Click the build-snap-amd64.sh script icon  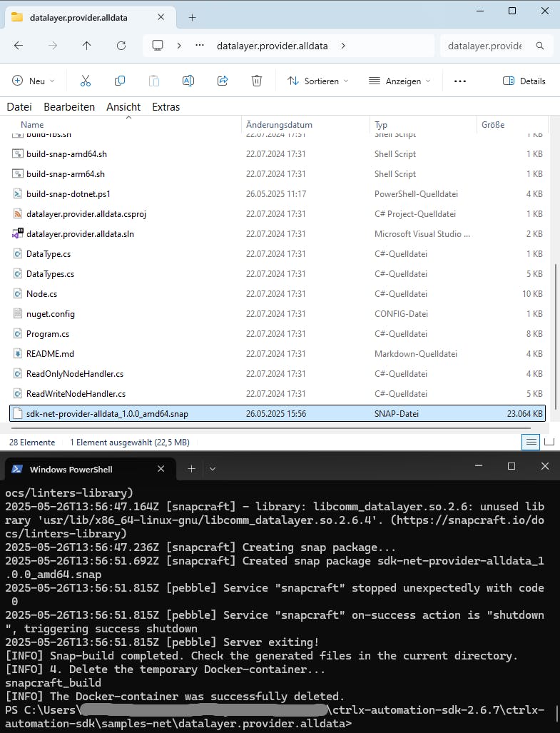click(x=17, y=153)
